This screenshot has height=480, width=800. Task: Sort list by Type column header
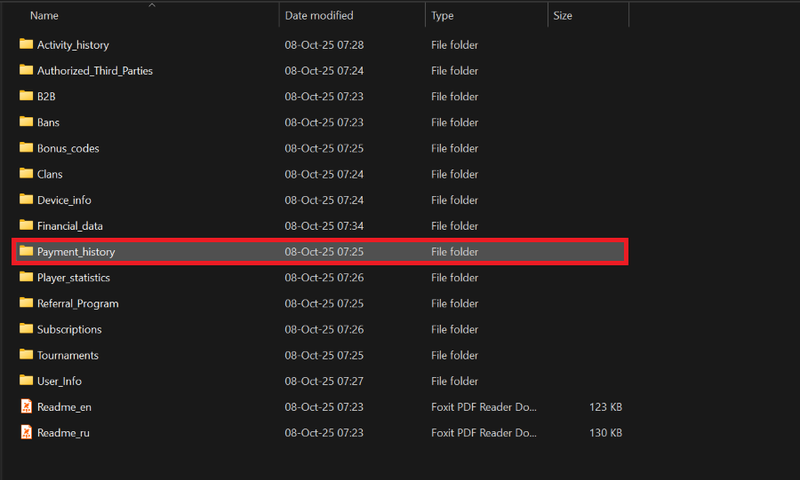[x=442, y=16]
